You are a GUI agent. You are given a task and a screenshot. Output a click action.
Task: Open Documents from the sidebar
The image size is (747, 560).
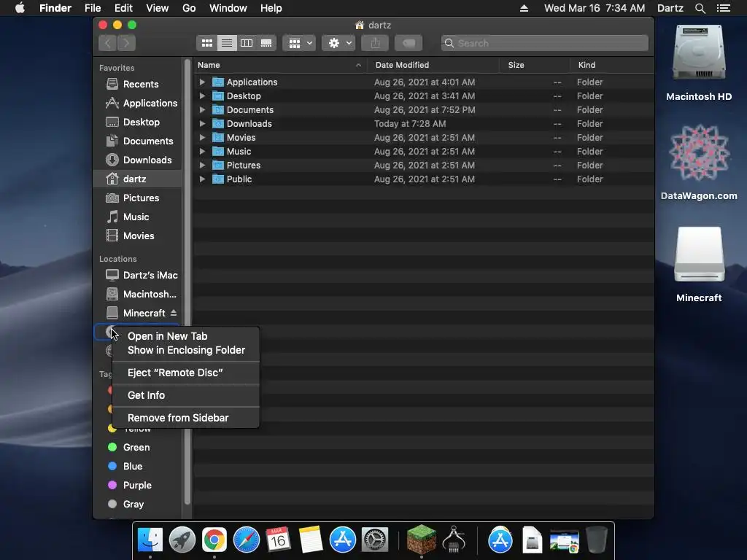[138, 141]
